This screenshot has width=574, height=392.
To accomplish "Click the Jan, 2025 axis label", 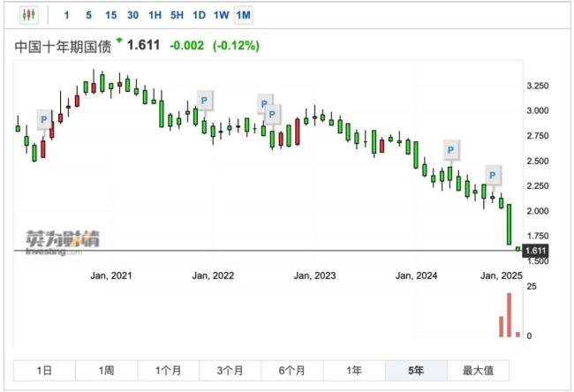I will 502,275.
